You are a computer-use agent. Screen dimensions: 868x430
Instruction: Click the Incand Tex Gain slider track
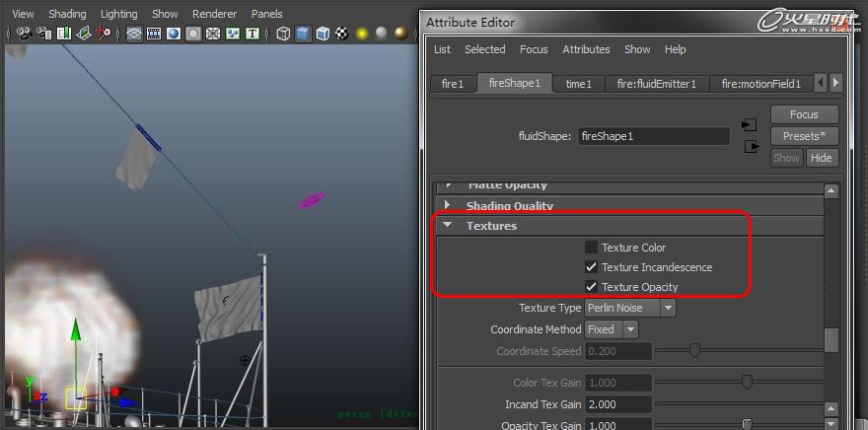tap(739, 404)
